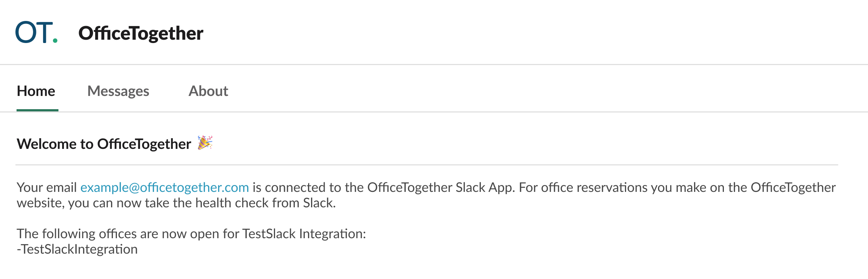Click the OT logo icon
This screenshot has width=868, height=279.
(36, 32)
